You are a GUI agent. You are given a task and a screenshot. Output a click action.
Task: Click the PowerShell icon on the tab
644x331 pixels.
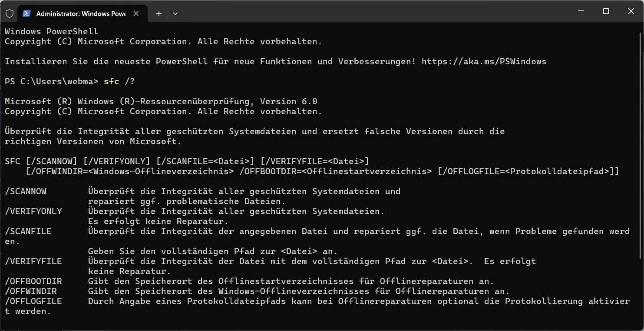[x=26, y=13]
